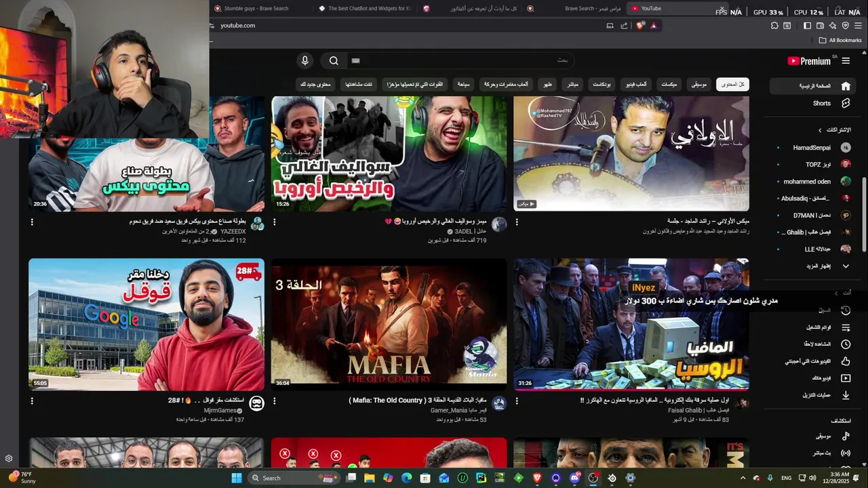The width and height of the screenshot is (868, 488).
Task: Open Watch Later (المشاهدة لاحقًا) in sidebar
Action: pos(814,344)
